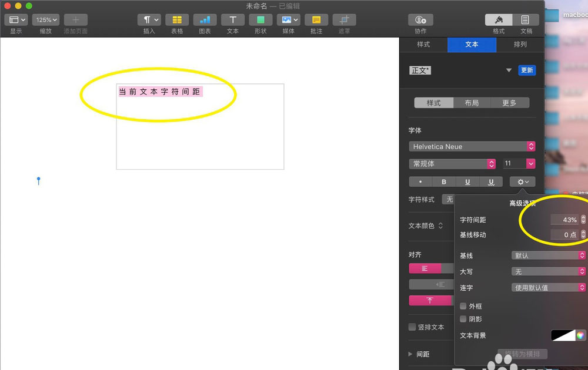
Task: Enable the 阴影 shadow checkbox
Action: [x=465, y=319]
